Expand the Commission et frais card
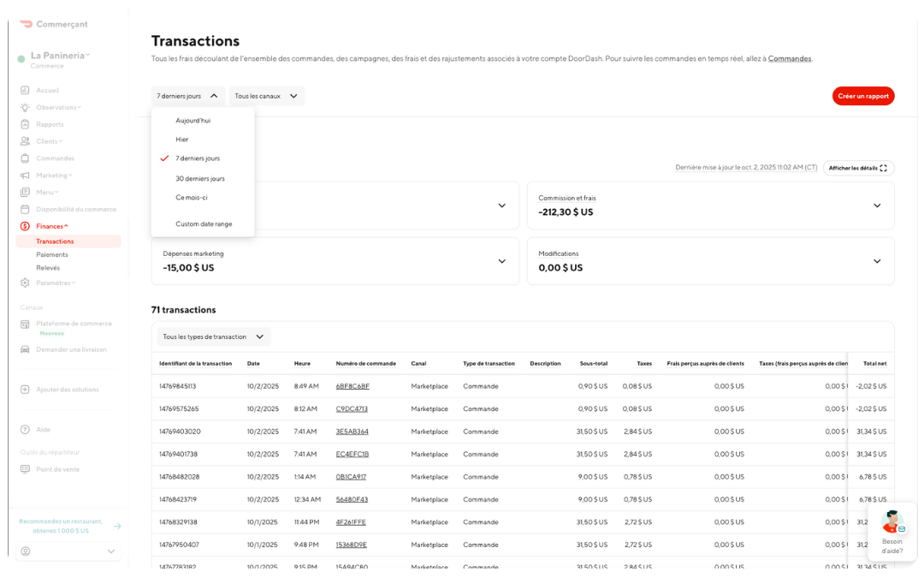This screenshot has height=578, width=924. click(x=876, y=206)
